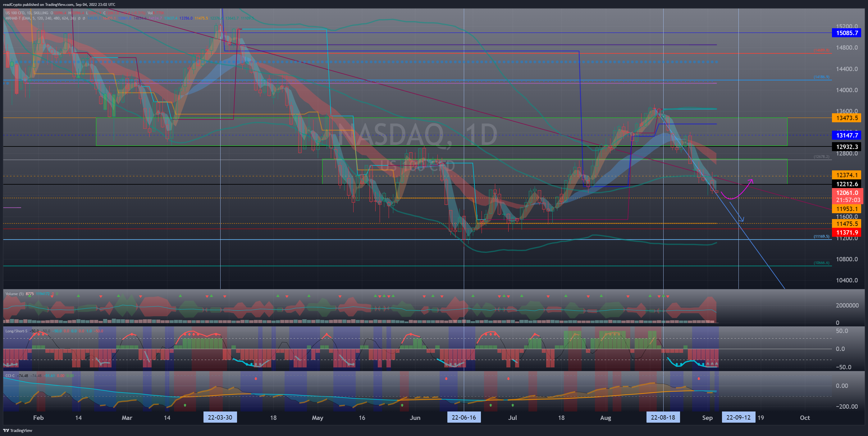Image resolution: width=868 pixels, height=436 pixels.
Task: Click the black 12932.3 price label
Action: [847, 147]
